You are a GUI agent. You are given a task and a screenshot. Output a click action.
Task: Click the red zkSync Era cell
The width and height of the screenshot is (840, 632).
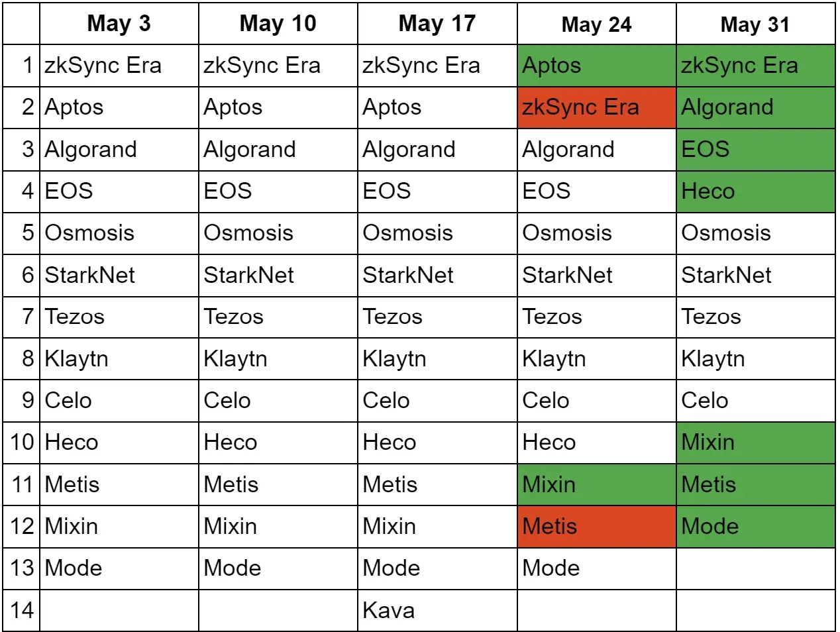click(x=596, y=107)
